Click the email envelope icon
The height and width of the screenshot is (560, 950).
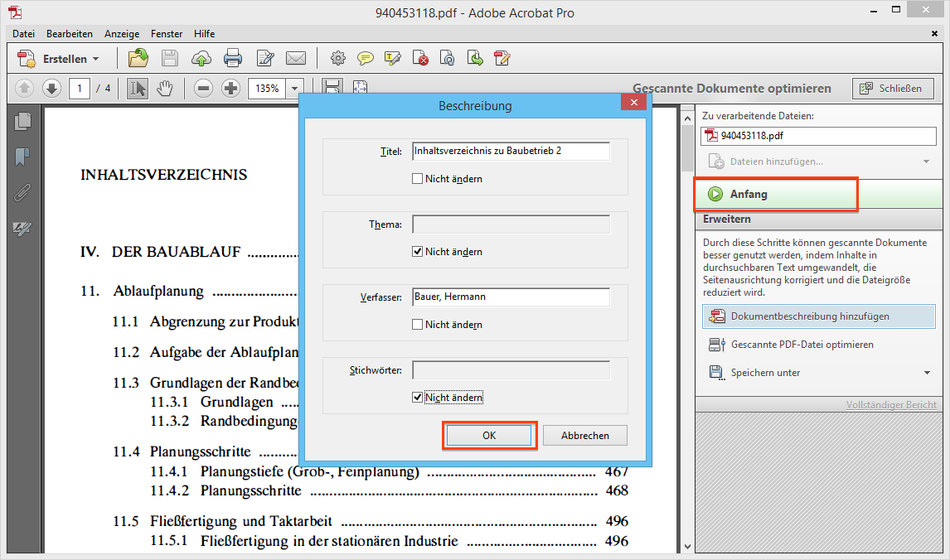point(296,58)
